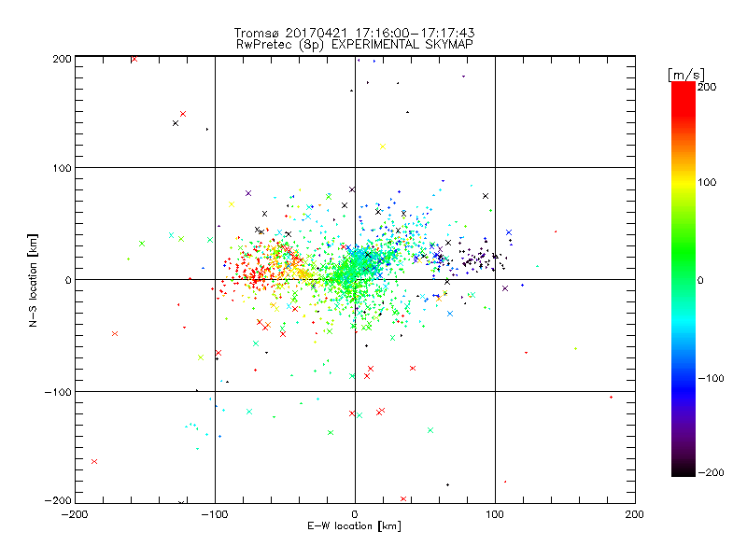Screen dimensions: 747x560
Task: Click the E-W axis tick label -200
Action: [75, 514]
